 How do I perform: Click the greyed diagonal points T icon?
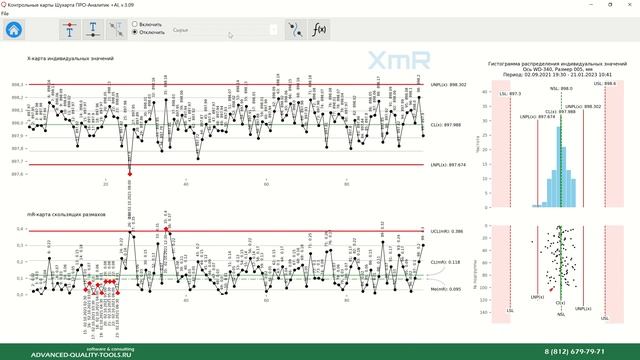coord(116,29)
